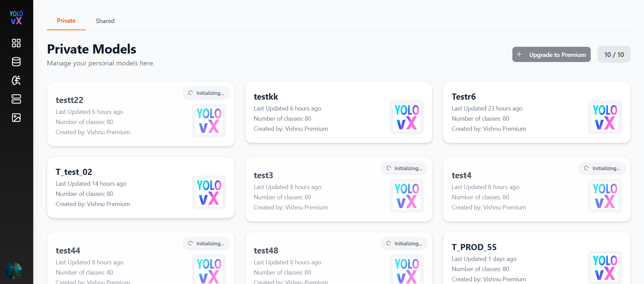Click the 10 / 10 model count badge

tap(614, 54)
